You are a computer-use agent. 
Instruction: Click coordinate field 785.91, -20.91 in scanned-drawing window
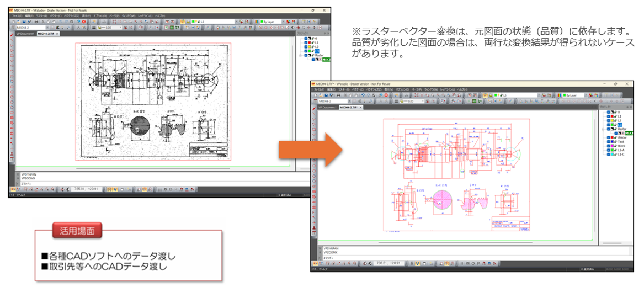pyautogui.click(x=86, y=189)
